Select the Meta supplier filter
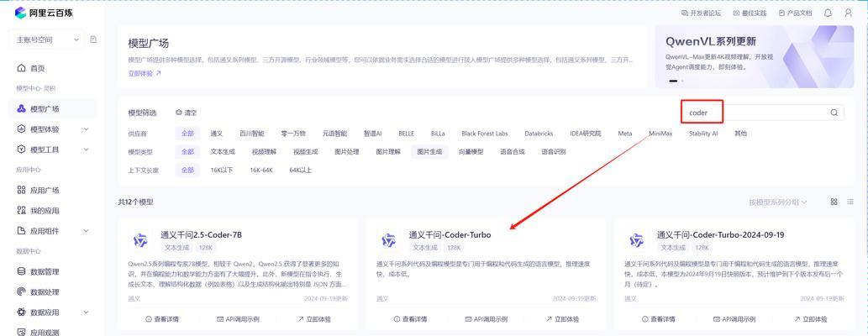The image size is (868, 336). pos(625,134)
